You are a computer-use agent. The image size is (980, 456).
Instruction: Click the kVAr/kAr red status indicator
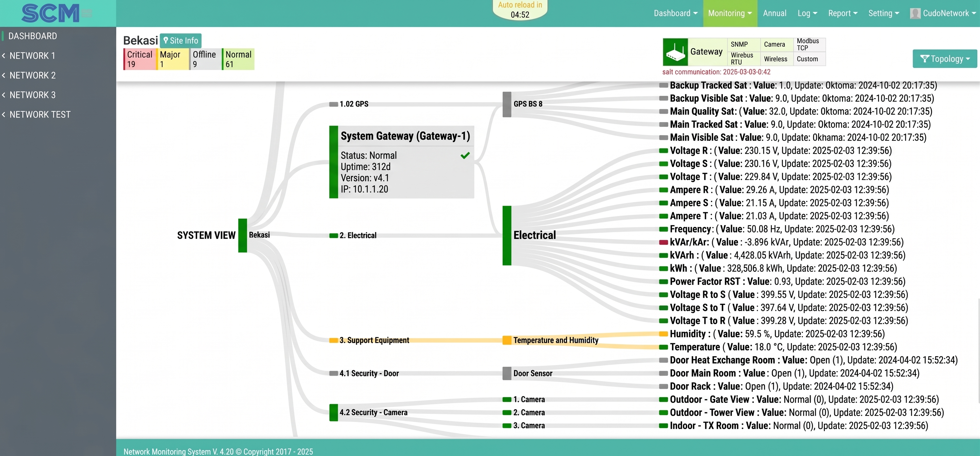tap(664, 242)
